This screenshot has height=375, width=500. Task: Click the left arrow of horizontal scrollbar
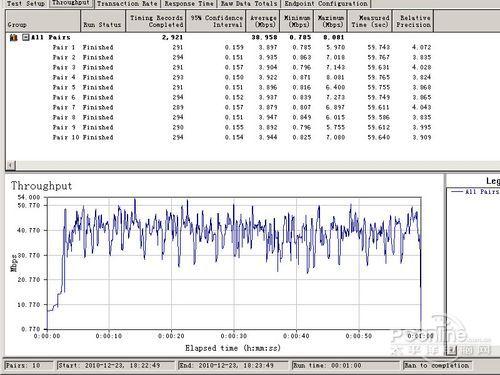click(x=11, y=165)
